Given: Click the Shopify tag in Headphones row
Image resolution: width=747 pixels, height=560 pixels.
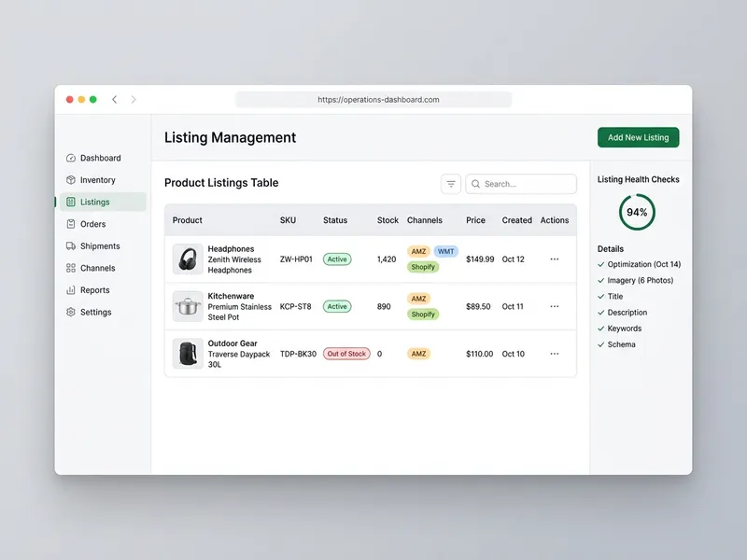Looking at the screenshot, I should coord(423,267).
